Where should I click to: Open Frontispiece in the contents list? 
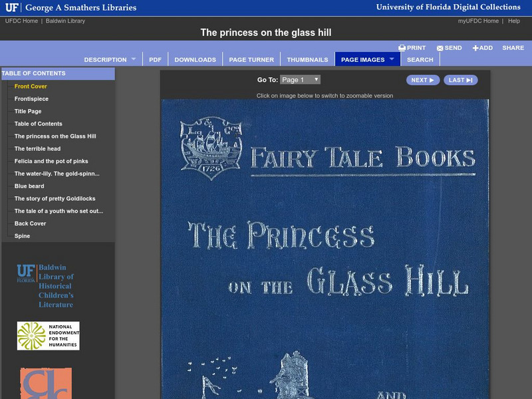pos(31,98)
